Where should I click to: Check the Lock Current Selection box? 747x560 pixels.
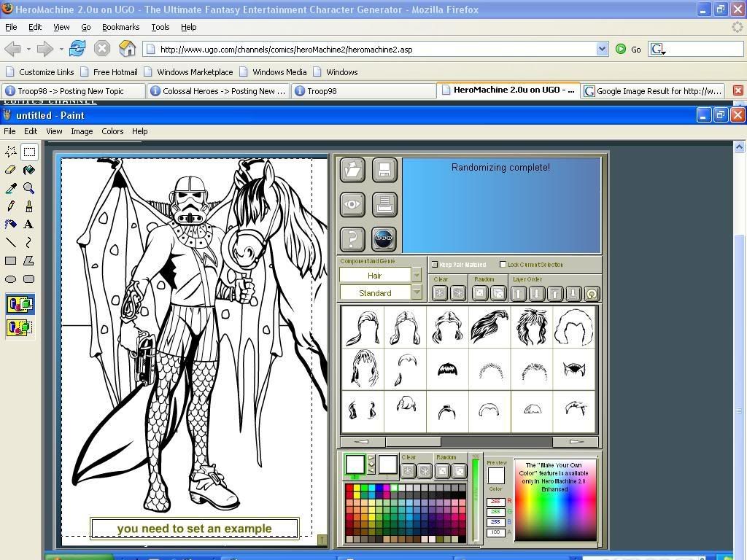[x=503, y=265]
